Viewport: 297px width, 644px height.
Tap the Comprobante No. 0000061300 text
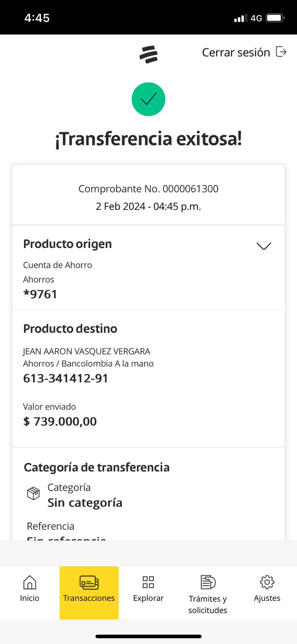tap(148, 189)
